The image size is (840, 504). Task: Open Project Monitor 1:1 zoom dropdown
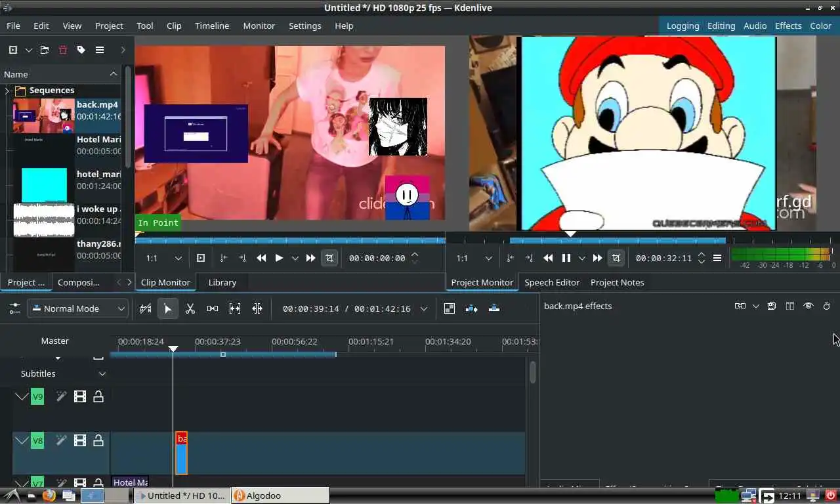[474, 258]
